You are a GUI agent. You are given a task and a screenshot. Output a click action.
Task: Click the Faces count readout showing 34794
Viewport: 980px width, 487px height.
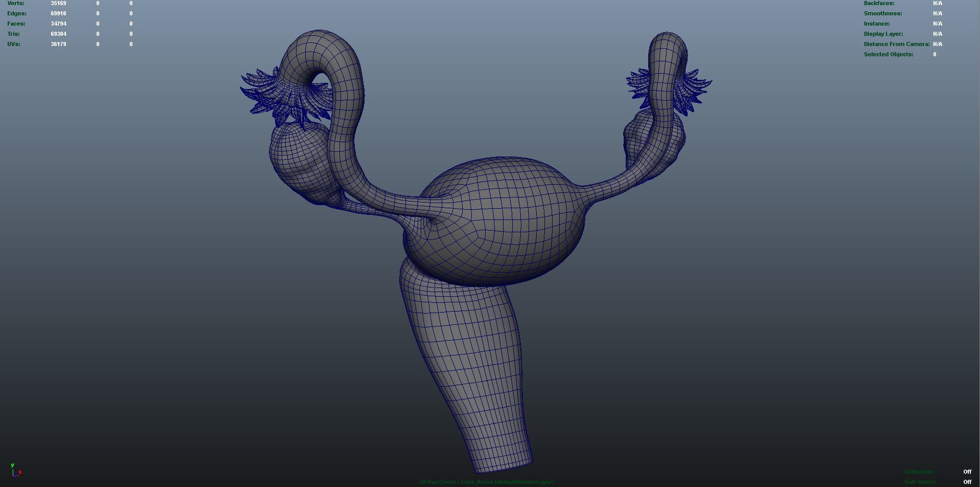point(59,24)
